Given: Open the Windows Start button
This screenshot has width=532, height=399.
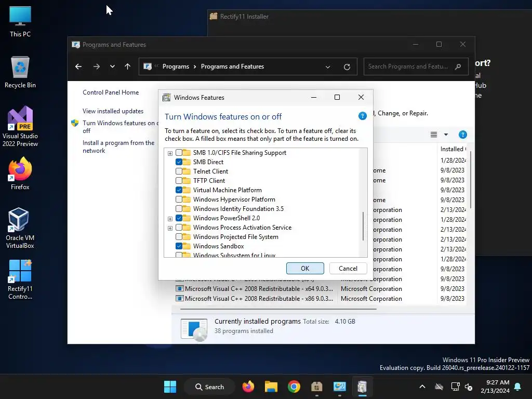Looking at the screenshot, I should (x=170, y=387).
